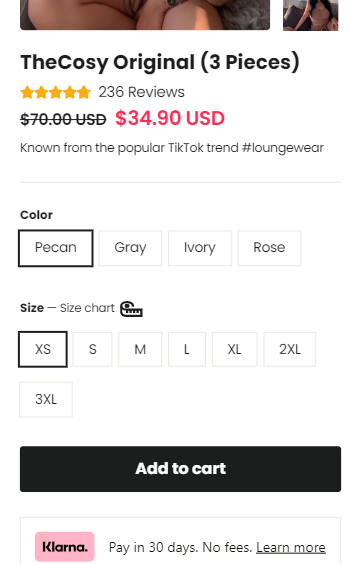Open Klarna Learn more link
362x564 pixels.
pyautogui.click(x=291, y=547)
